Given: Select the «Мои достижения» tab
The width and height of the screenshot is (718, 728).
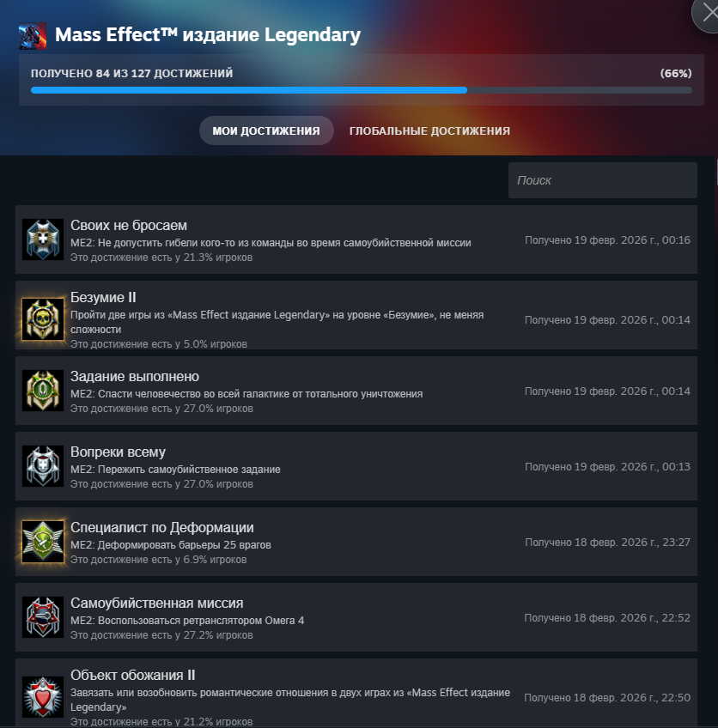Looking at the screenshot, I should (266, 130).
